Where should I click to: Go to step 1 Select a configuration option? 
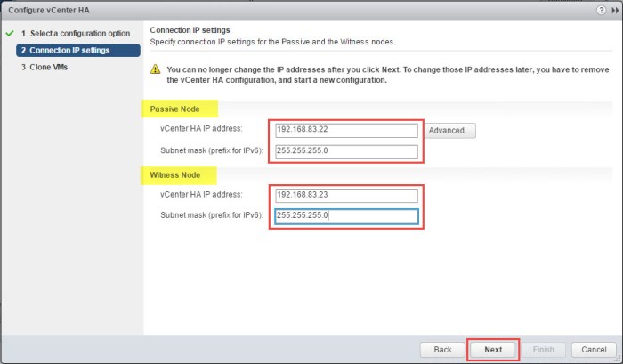[76, 34]
